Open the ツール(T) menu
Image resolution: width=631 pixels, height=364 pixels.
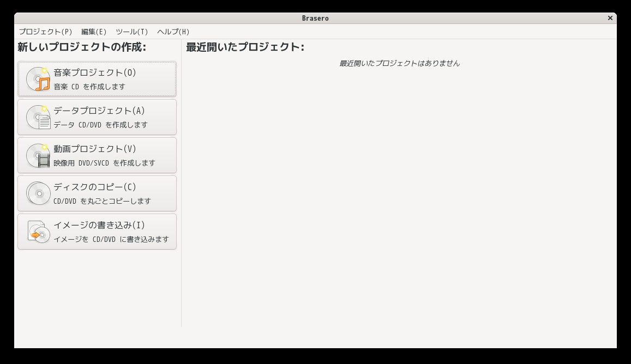131,32
